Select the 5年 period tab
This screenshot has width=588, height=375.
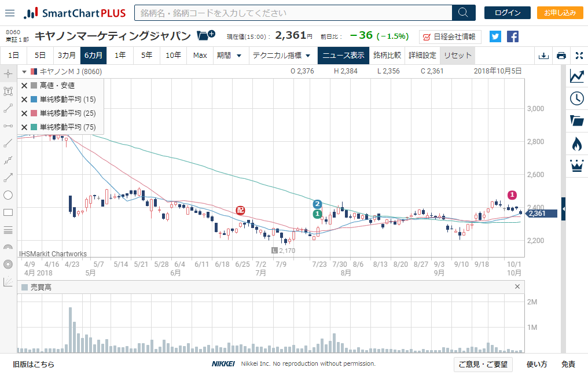(x=146, y=56)
